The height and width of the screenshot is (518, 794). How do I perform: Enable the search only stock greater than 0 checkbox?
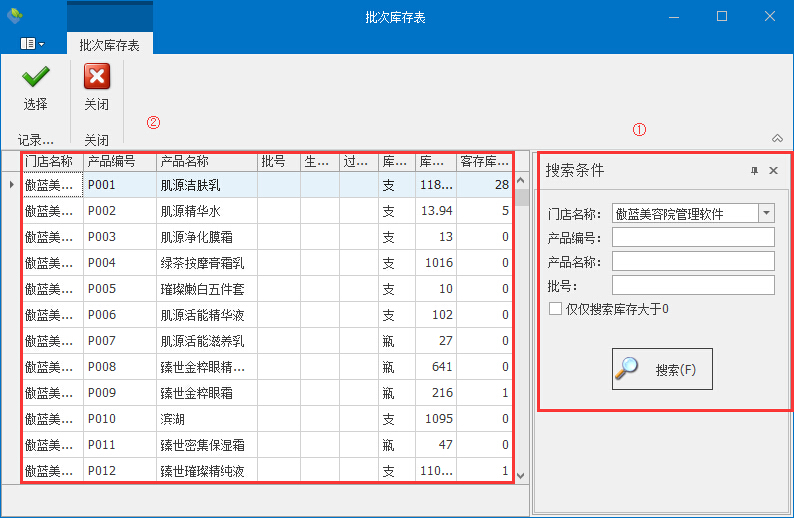coord(555,310)
